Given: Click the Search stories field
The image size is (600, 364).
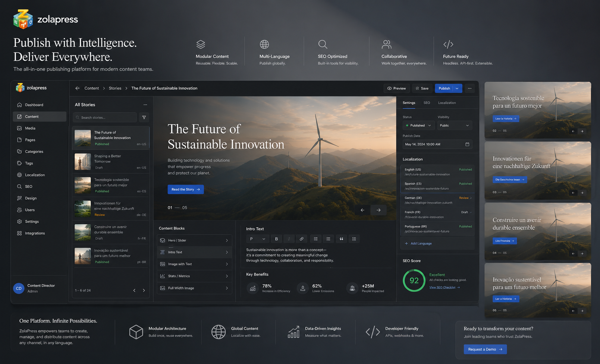Looking at the screenshot, I should tap(105, 117).
